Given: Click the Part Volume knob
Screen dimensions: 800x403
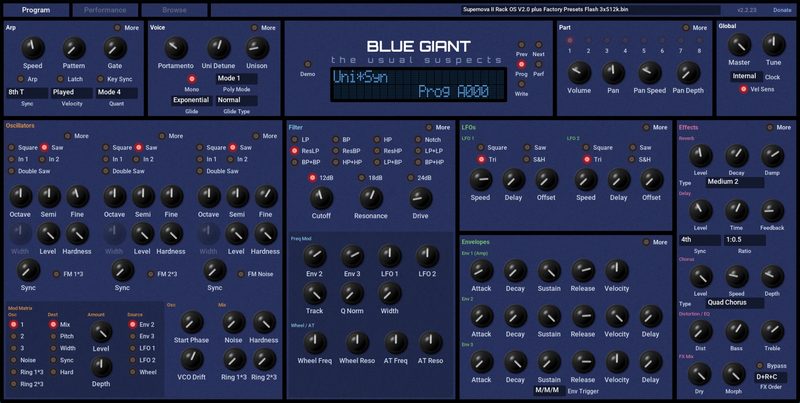Looking at the screenshot, I should click(579, 73).
